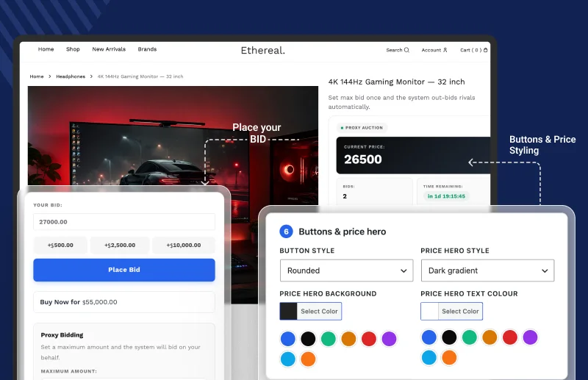Click the Ethereal. store logo
The height and width of the screenshot is (380, 588).
point(263,50)
